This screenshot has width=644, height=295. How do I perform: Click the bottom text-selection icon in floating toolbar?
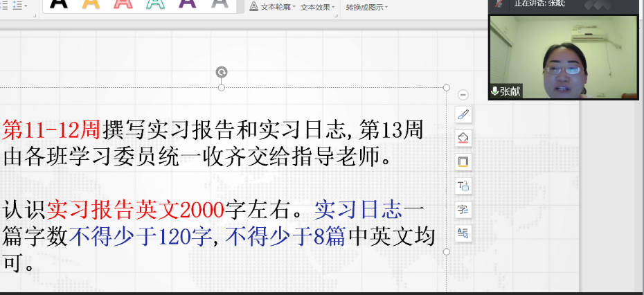pyautogui.click(x=463, y=233)
